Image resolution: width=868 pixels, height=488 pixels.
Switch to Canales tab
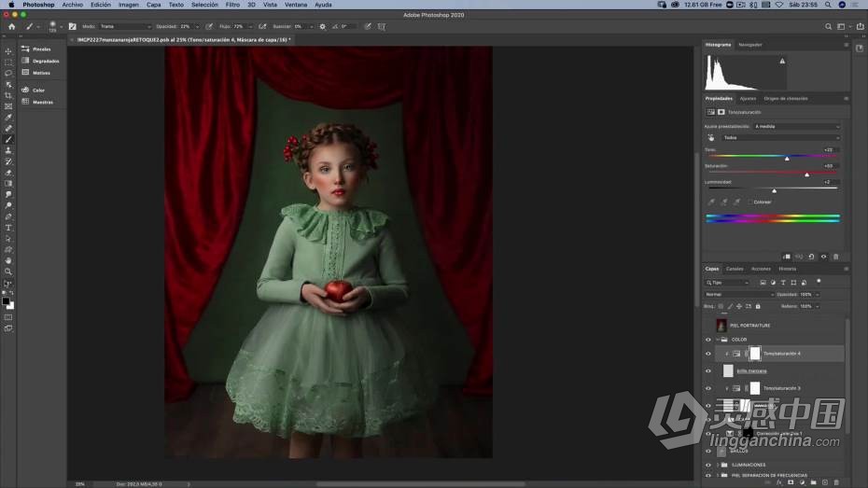[735, 269]
